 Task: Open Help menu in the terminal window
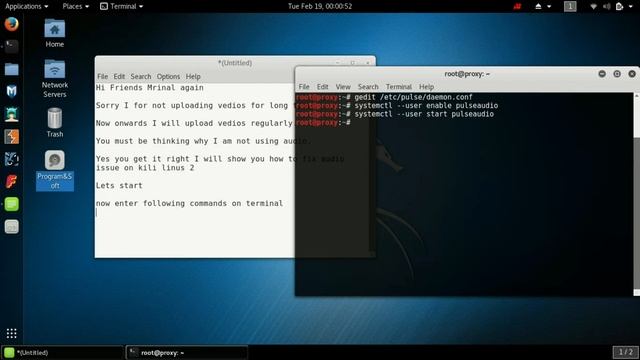(x=426, y=87)
